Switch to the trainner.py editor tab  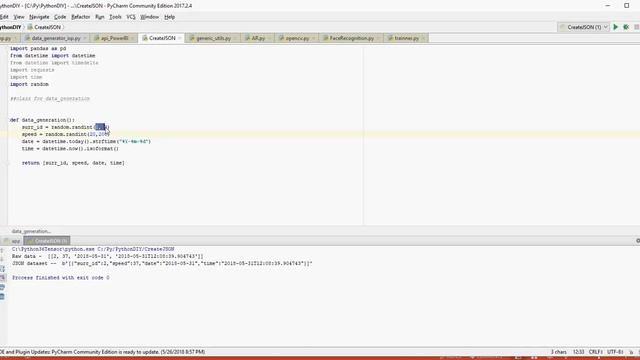click(x=407, y=38)
